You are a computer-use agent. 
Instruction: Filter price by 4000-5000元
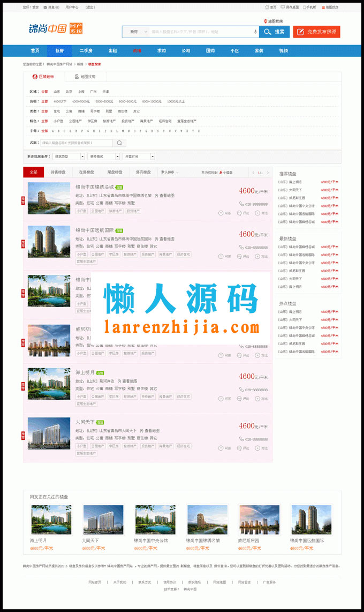coord(81,101)
